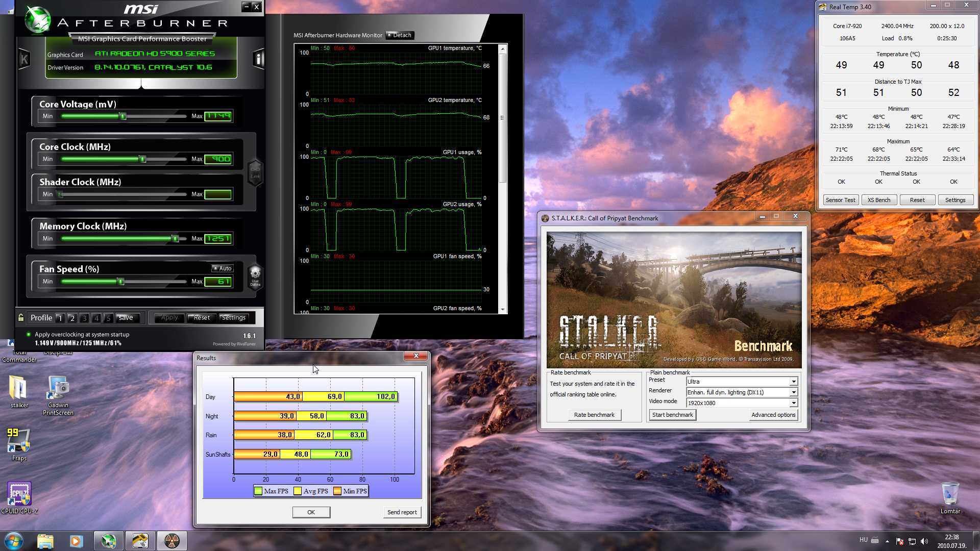Click XS Bench in Real Temp
The width and height of the screenshot is (980, 551).
tap(879, 200)
